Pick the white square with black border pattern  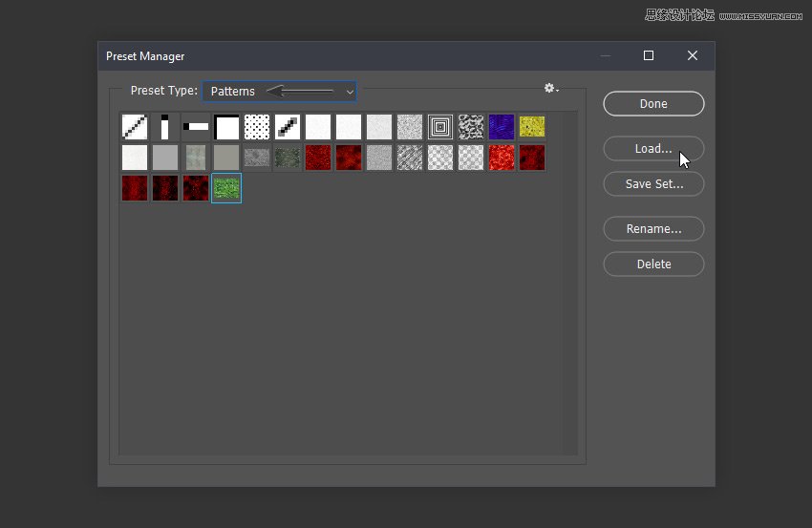[226, 127]
